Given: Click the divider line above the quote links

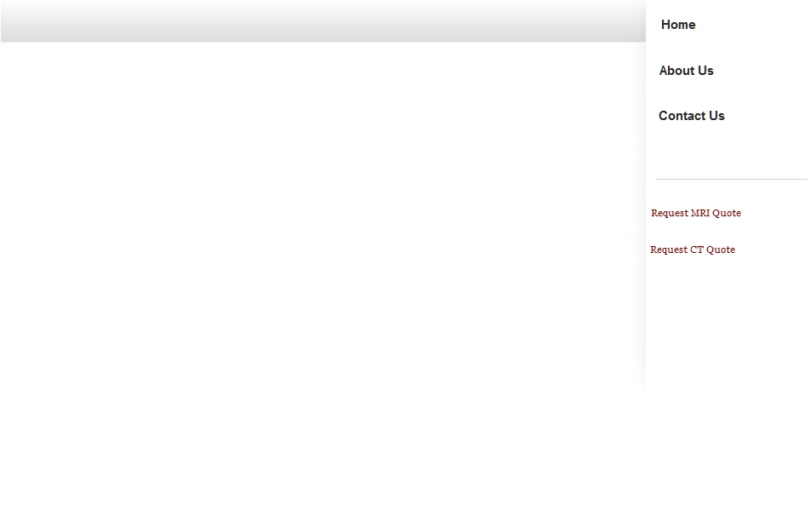Looking at the screenshot, I should point(731,179).
